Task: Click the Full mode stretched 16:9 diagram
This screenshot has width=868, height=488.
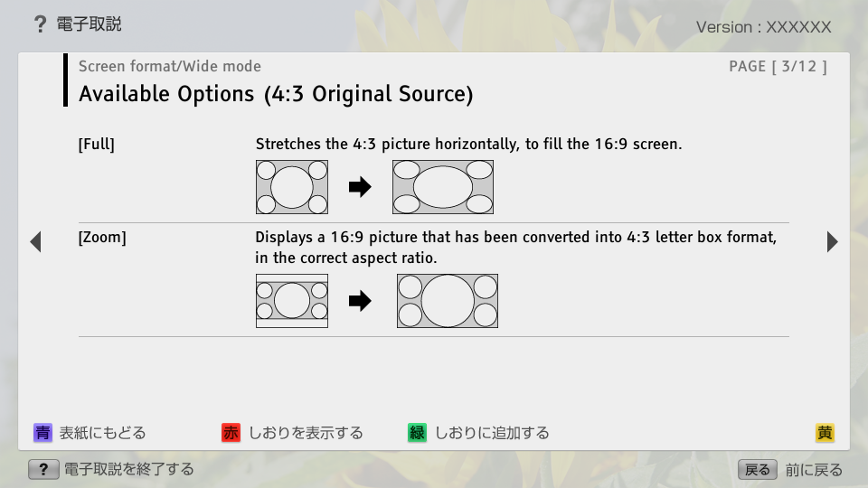Action: click(x=442, y=187)
